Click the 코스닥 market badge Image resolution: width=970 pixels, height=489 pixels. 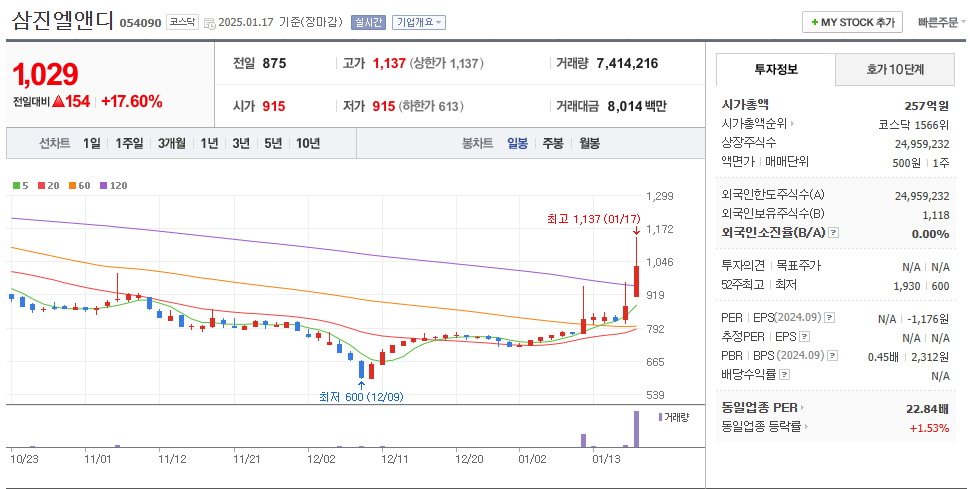click(x=182, y=22)
